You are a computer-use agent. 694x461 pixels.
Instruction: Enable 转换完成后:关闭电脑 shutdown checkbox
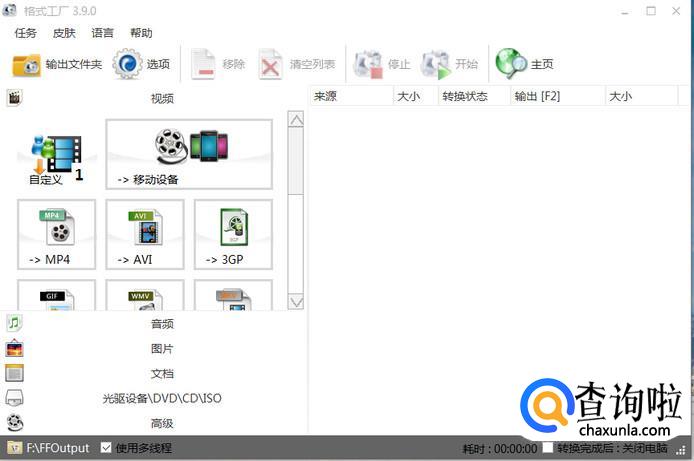[x=548, y=448]
